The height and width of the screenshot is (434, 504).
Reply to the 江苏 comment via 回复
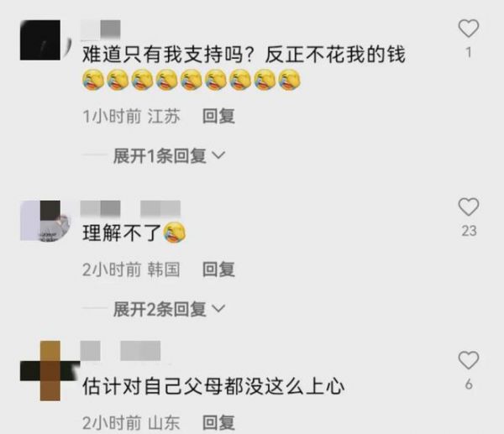coord(218,116)
